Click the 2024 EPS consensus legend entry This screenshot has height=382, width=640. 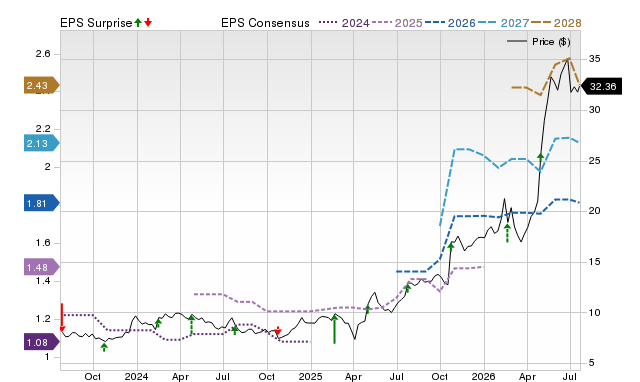[x=344, y=23]
